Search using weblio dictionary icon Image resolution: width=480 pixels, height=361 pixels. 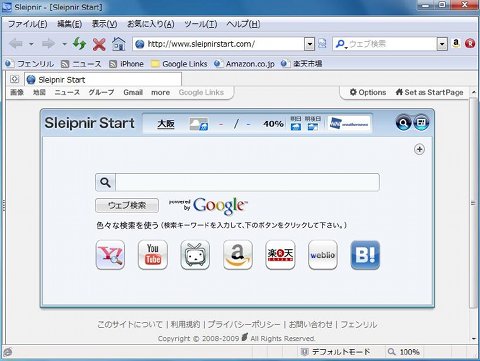323,255
